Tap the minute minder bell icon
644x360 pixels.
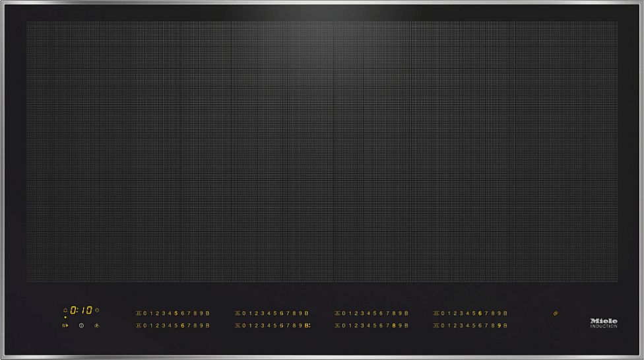click(65, 310)
